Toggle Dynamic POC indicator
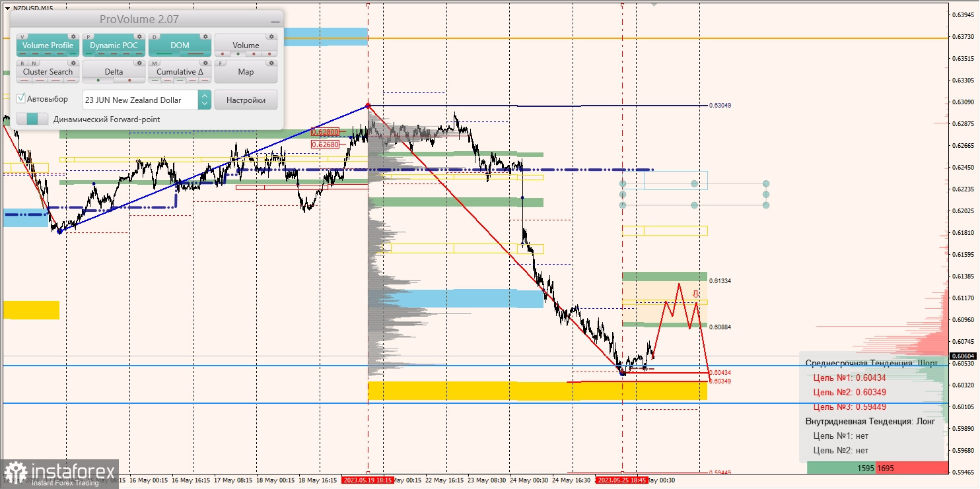 click(114, 45)
